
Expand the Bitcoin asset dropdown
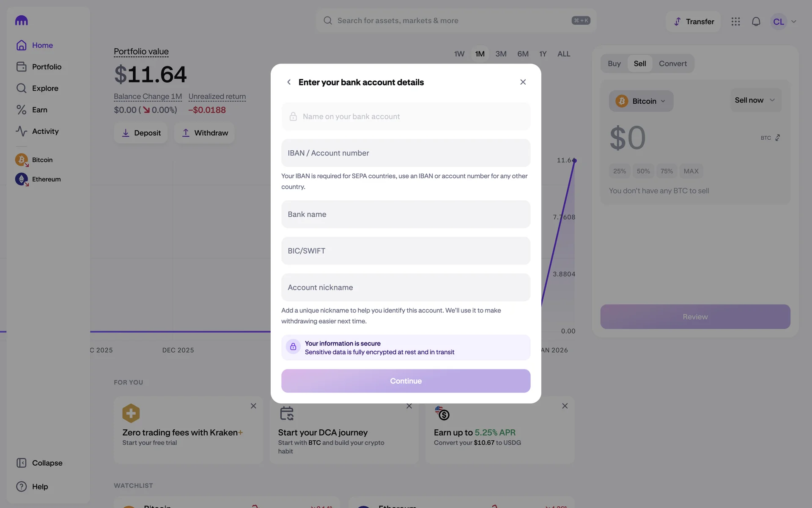[641, 101]
